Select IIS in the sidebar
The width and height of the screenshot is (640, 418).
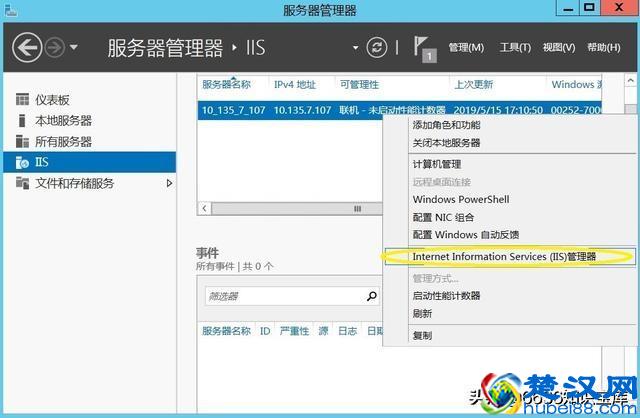[x=90, y=162]
